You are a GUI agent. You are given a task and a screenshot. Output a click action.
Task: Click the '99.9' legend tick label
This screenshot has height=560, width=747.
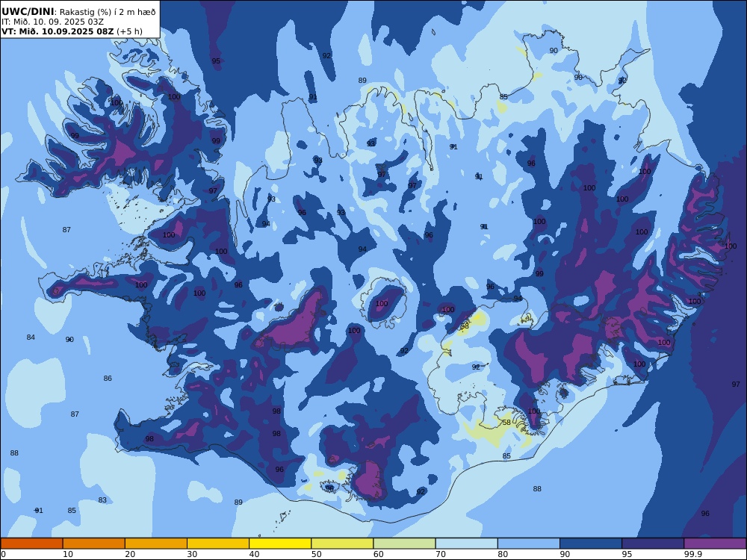pos(692,554)
